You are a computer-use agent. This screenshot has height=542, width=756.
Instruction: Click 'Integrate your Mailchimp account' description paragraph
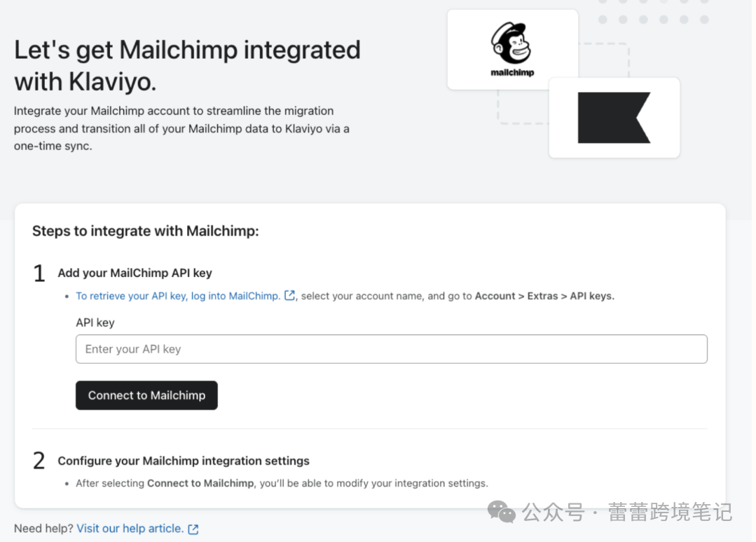pyautogui.click(x=181, y=128)
